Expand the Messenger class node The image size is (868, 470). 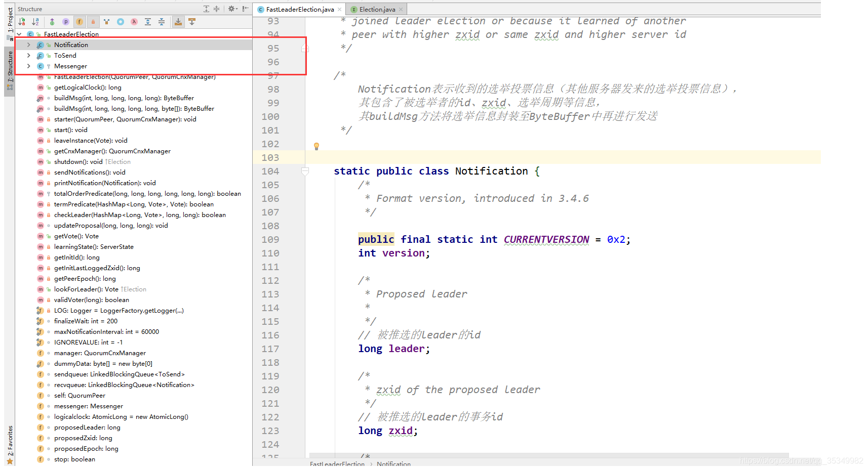pos(29,66)
